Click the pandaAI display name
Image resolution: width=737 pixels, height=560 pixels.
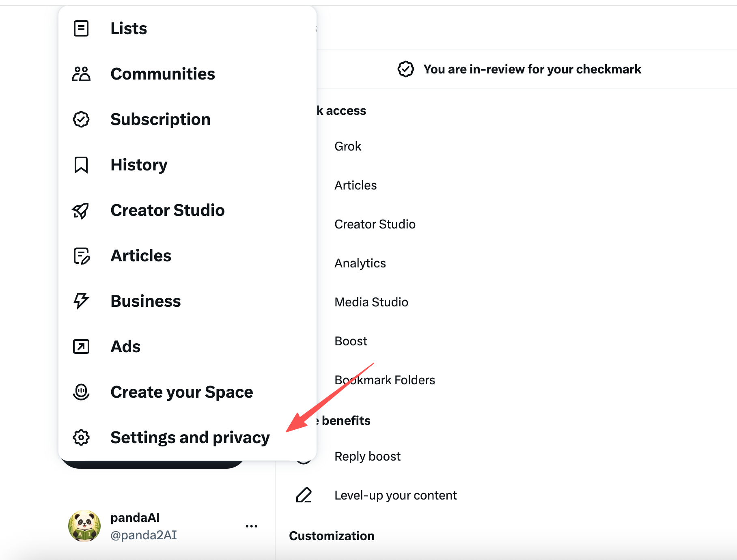coord(135,517)
